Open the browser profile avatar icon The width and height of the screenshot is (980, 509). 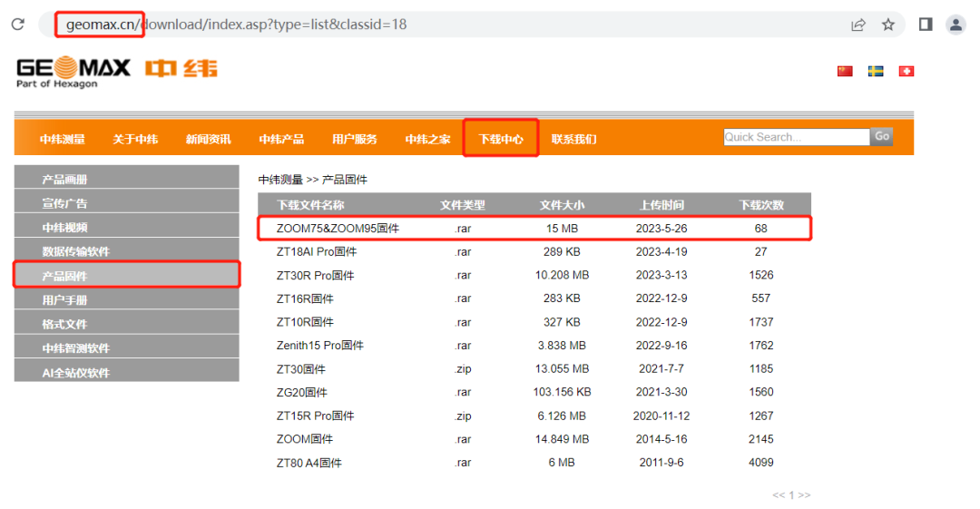(x=955, y=24)
